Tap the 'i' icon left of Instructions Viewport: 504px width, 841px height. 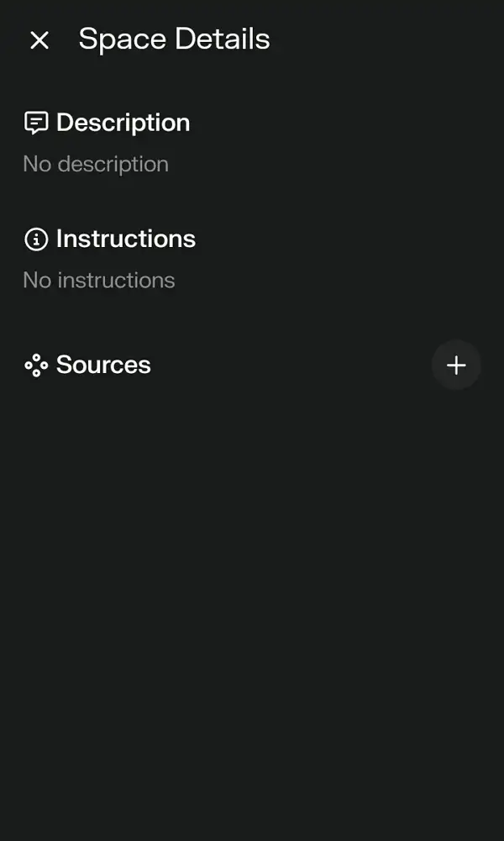pyautogui.click(x=36, y=239)
